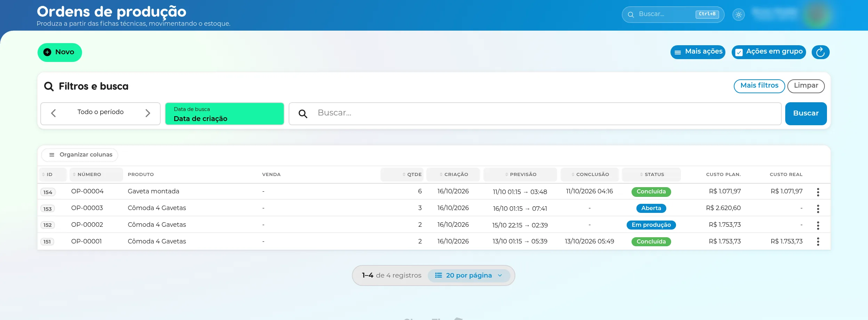Click conclusion date 13/10/2026 05:49
Screen dimensions: 868x320
(589, 241)
